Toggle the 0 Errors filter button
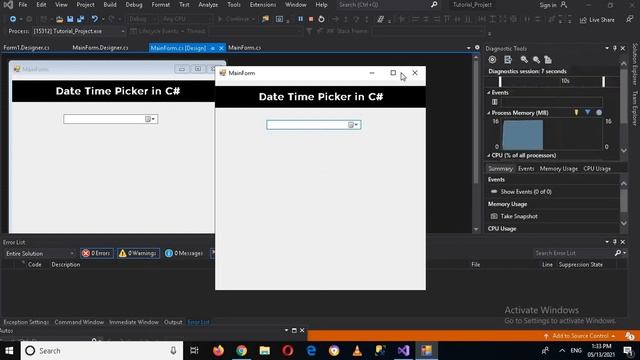 pos(97,253)
